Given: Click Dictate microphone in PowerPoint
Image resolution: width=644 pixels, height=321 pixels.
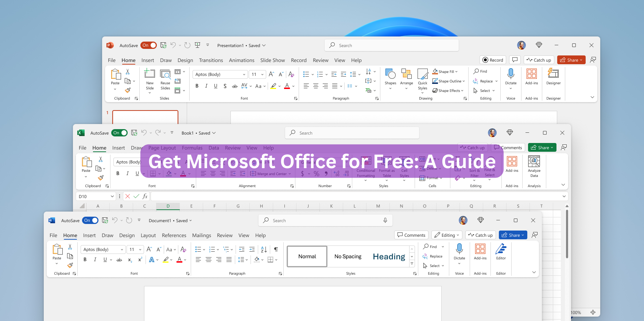Looking at the screenshot, I should click(511, 74).
